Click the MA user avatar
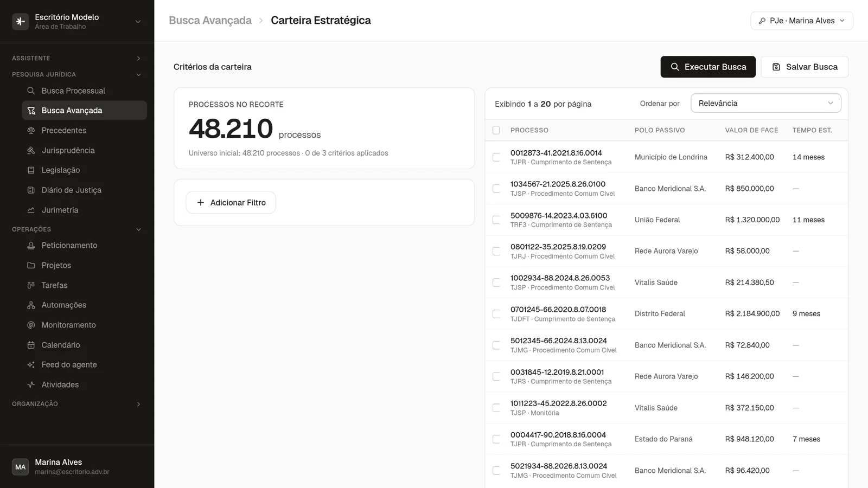The height and width of the screenshot is (488, 868). (x=21, y=467)
